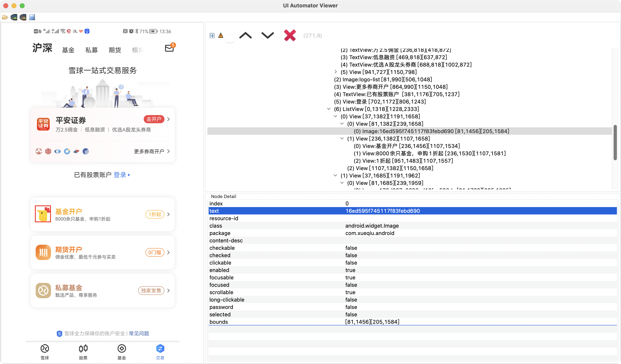Viewport: 621px width, 364px height.
Task: Click the hierarchy tree vertical scrollbar
Action: pyautogui.click(x=615, y=142)
